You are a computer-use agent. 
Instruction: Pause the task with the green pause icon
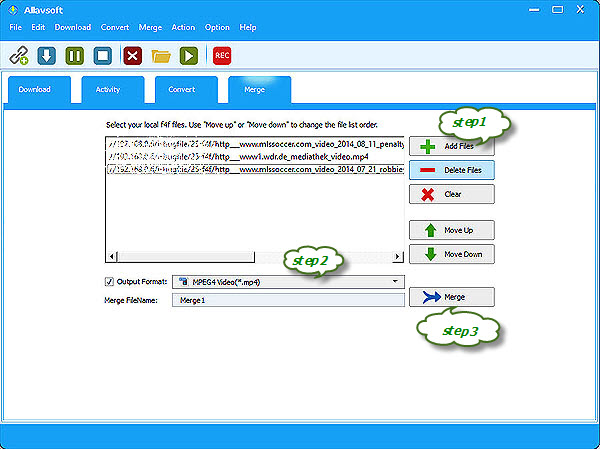tap(75, 56)
